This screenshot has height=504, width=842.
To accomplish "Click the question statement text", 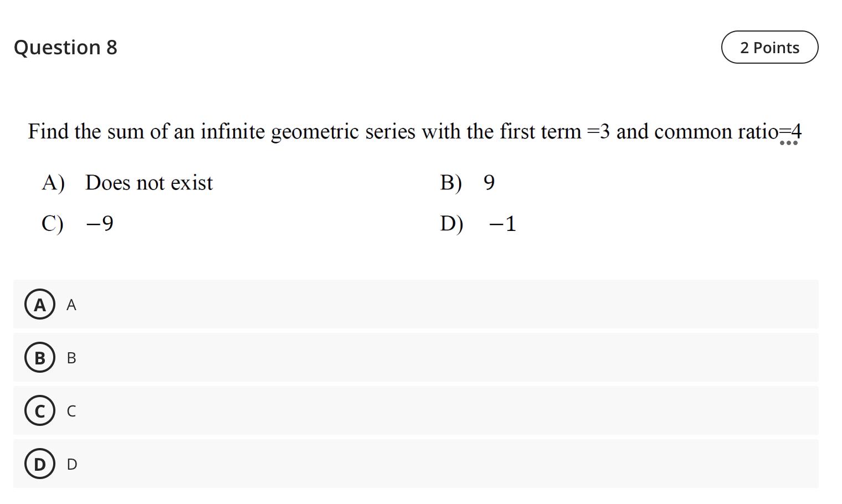I will [x=414, y=132].
